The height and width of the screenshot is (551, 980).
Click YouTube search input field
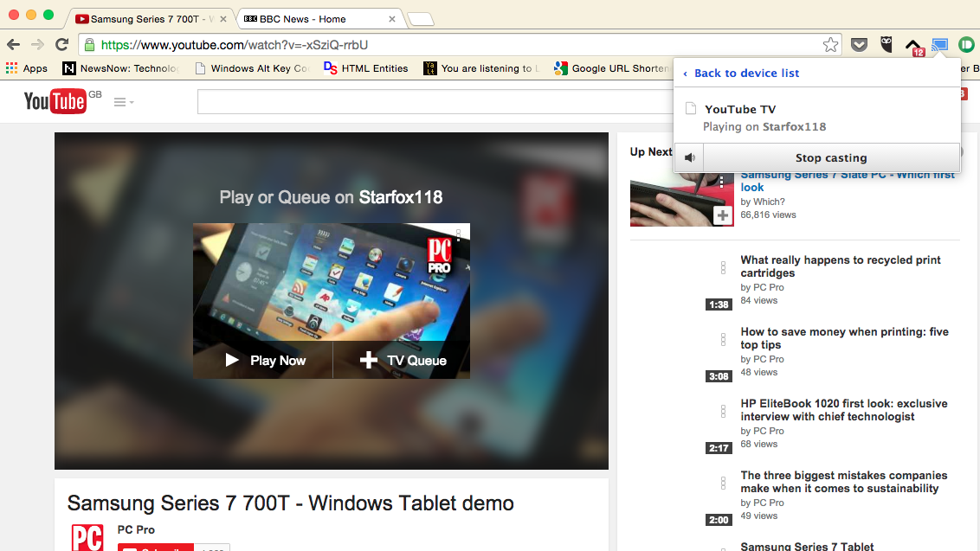(435, 102)
